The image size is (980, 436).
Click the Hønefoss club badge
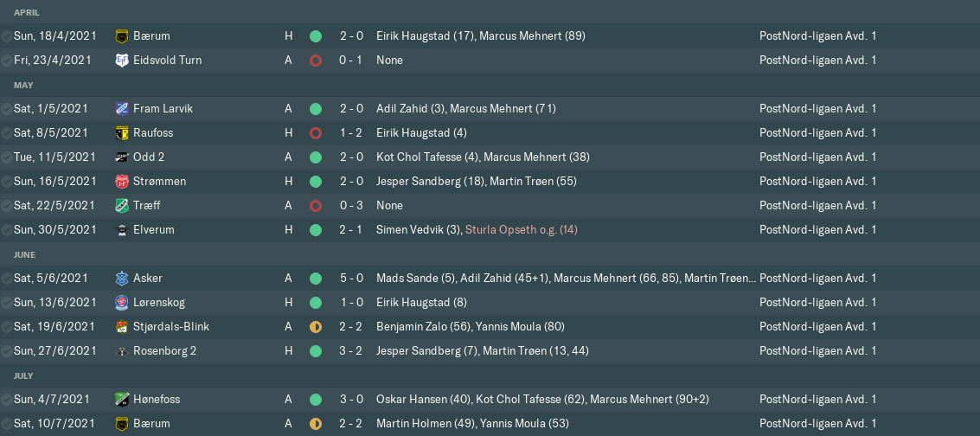pos(121,400)
